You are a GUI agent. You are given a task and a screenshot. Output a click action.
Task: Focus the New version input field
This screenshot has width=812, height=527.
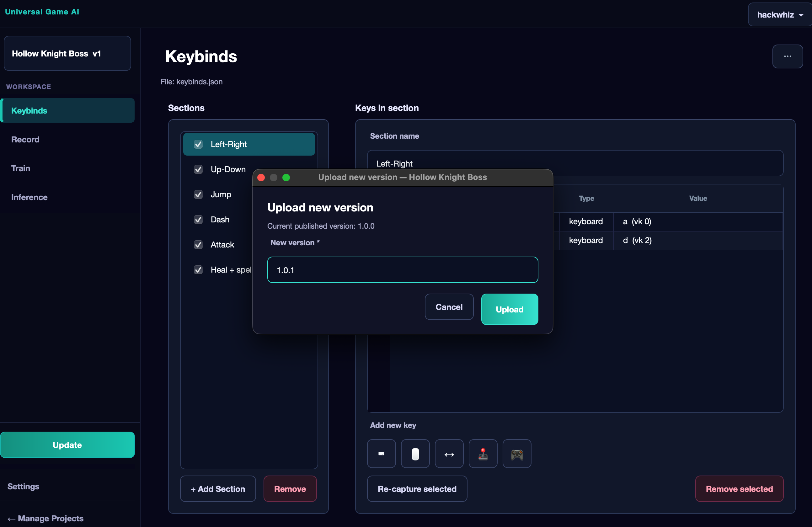403,270
